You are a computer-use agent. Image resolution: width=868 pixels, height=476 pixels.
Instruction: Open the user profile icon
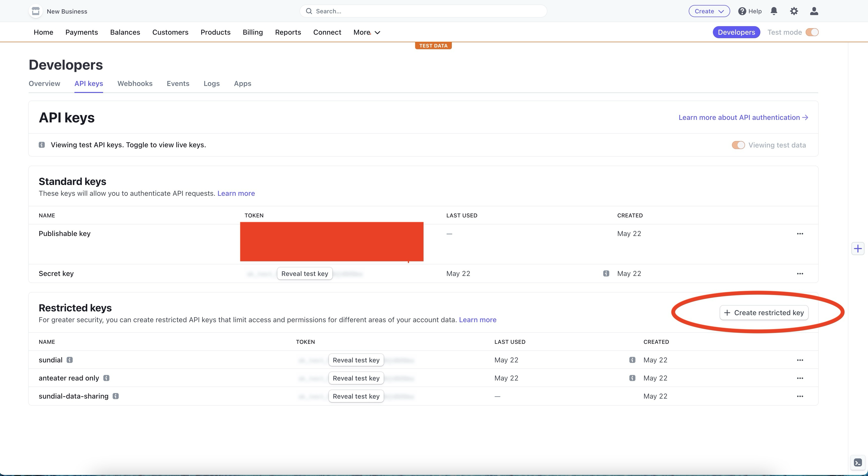[x=814, y=11]
